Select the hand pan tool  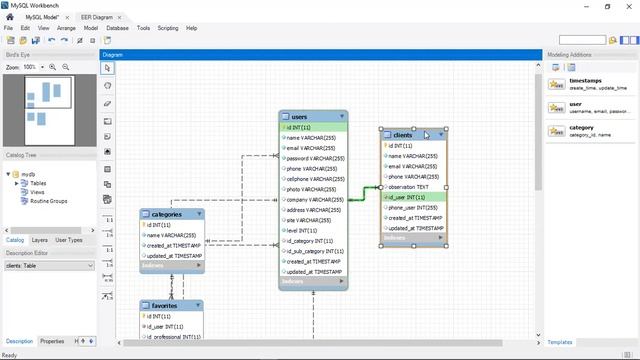coord(107,86)
